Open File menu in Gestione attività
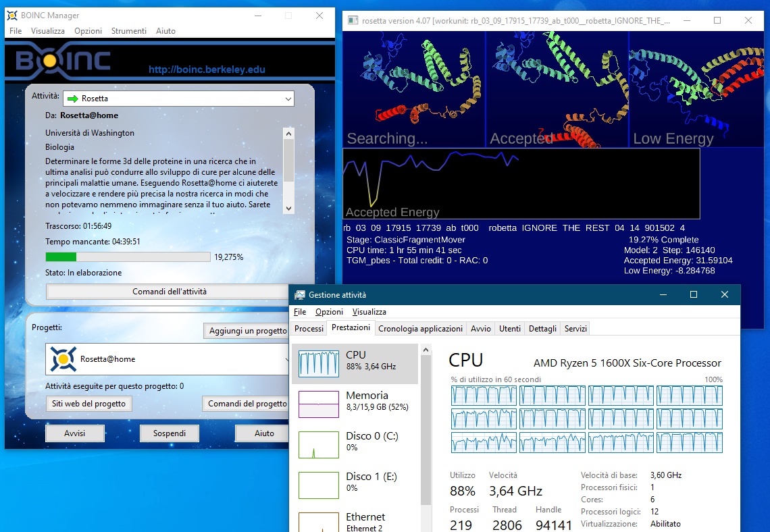 [x=299, y=312]
